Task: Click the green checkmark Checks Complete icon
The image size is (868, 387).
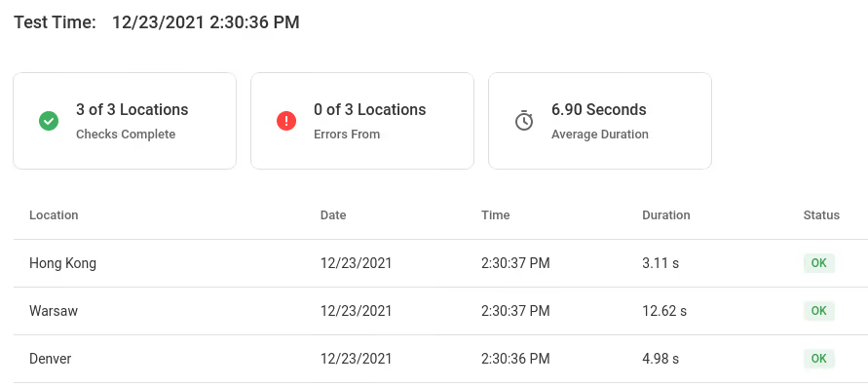Action: pos(49,121)
